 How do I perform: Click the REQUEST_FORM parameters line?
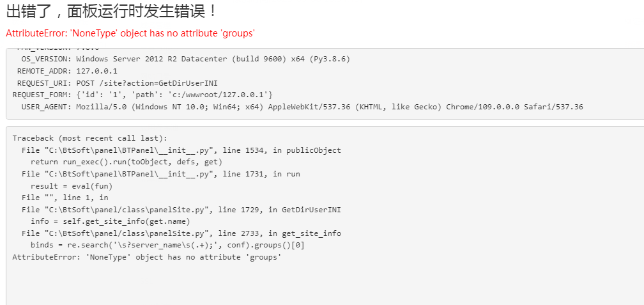(x=142, y=95)
